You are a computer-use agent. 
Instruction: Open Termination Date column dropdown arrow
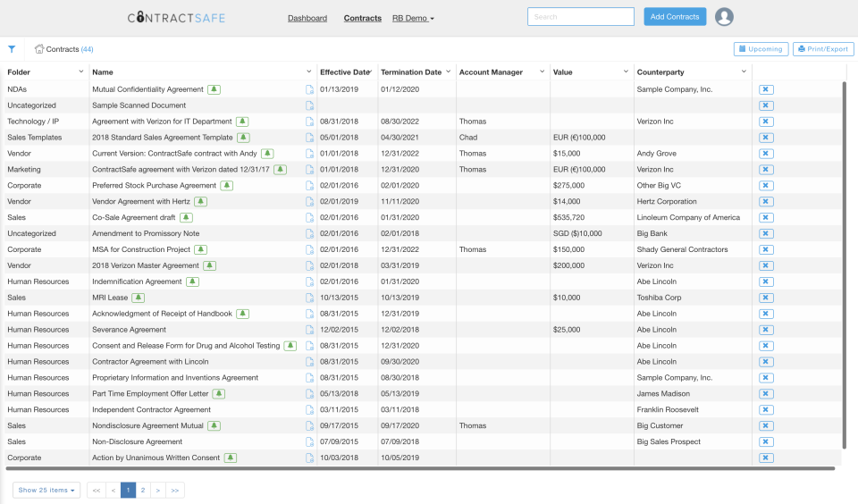448,71
